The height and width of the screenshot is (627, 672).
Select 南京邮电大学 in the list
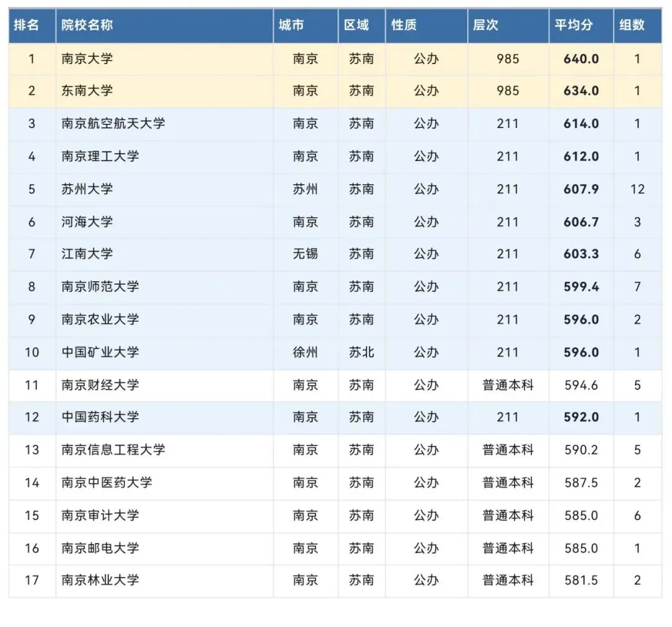(100, 548)
